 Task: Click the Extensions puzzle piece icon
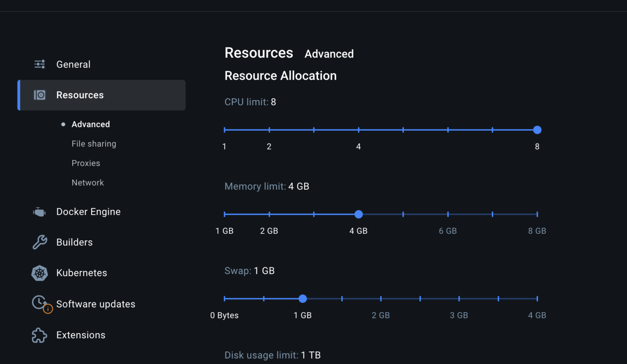pos(39,335)
